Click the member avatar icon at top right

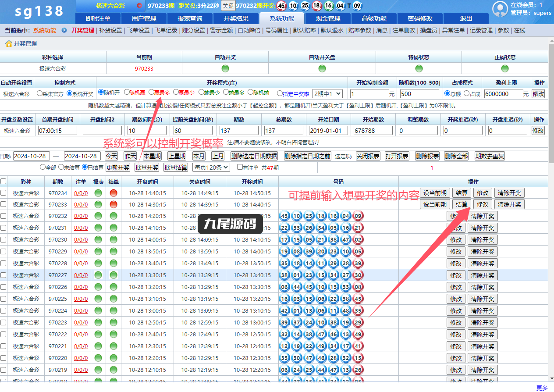(x=500, y=9)
